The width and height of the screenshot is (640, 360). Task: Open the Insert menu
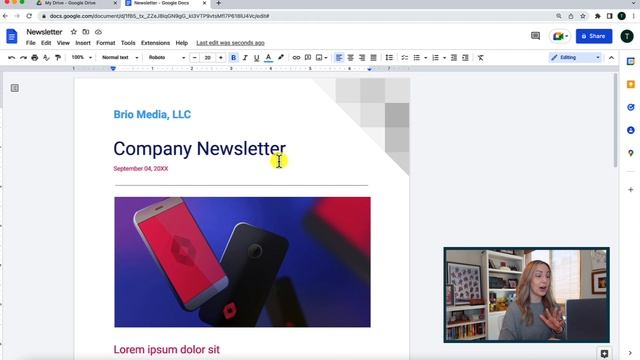pyautogui.click(x=83, y=43)
